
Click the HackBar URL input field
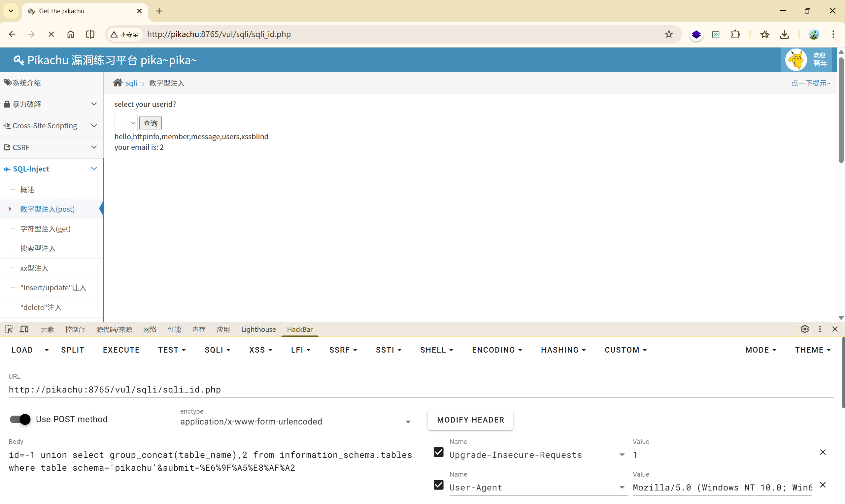pyautogui.click(x=421, y=390)
